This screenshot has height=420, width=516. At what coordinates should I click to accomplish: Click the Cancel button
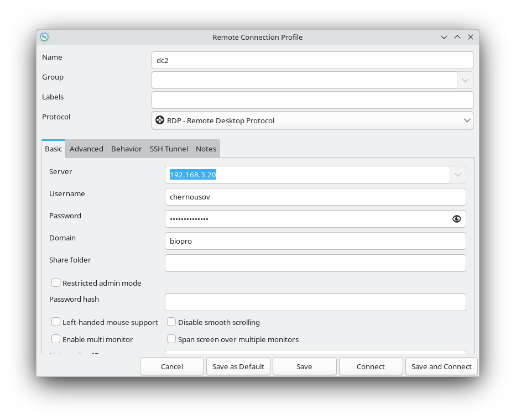point(172,366)
